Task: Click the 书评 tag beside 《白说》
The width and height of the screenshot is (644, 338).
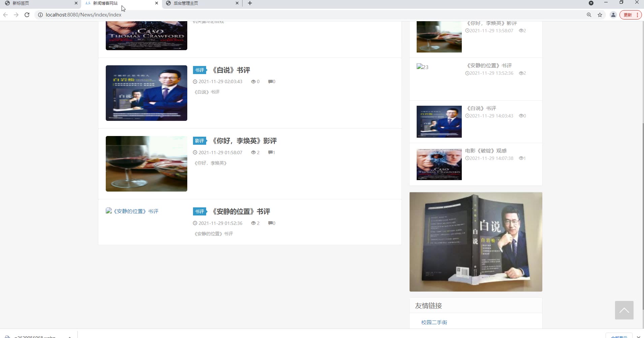Action: [200, 70]
